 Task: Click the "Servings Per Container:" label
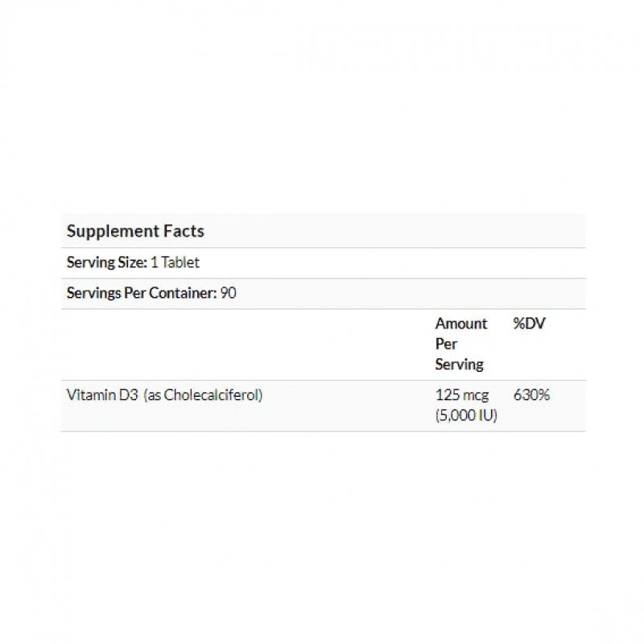click(142, 293)
